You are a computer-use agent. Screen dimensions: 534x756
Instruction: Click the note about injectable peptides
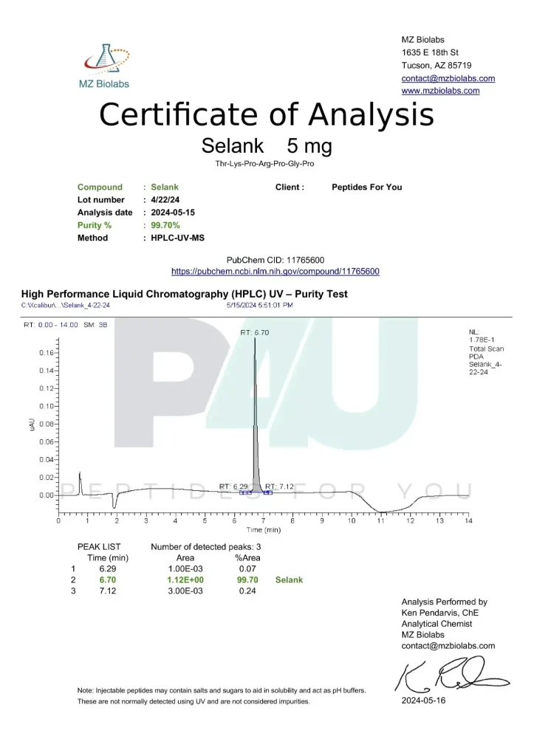222,696
